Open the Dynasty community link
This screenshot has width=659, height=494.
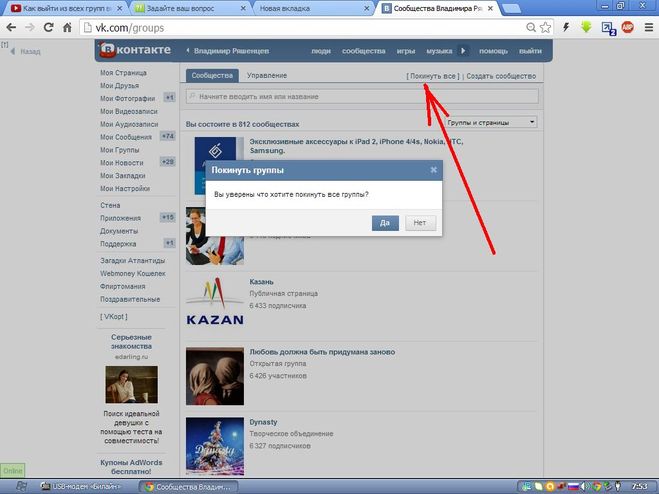pyautogui.click(x=263, y=422)
